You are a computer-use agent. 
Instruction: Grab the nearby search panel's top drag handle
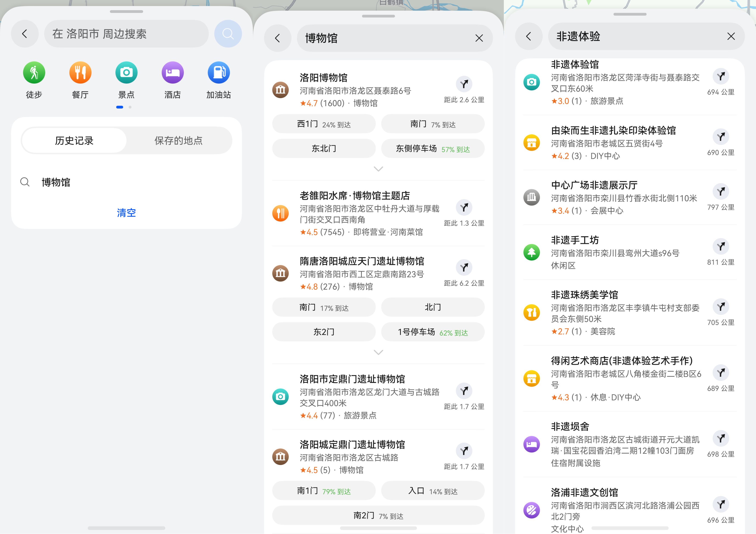[127, 11]
